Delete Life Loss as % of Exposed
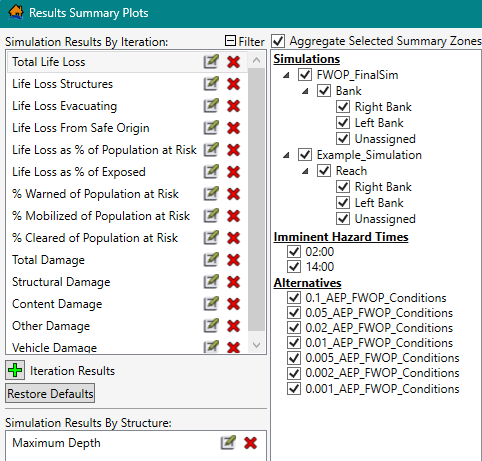This screenshot has width=482, height=461. [233, 172]
